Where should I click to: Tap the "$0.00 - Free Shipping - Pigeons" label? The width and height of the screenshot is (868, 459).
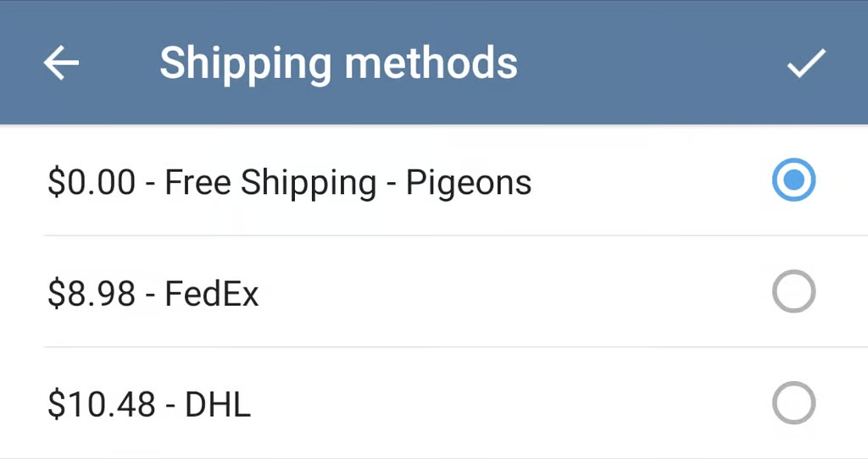(289, 182)
